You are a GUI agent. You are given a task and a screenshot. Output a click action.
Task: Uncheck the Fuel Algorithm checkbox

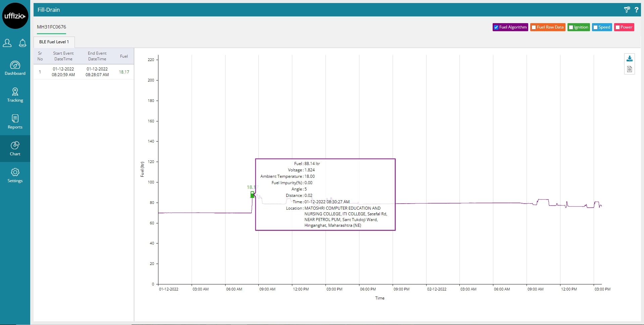tap(496, 28)
